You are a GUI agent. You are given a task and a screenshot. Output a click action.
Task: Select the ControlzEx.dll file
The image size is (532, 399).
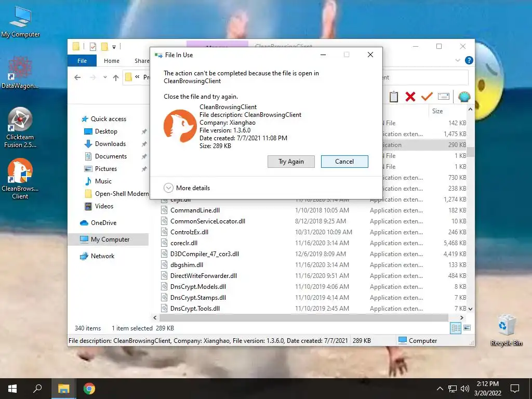pos(189,232)
